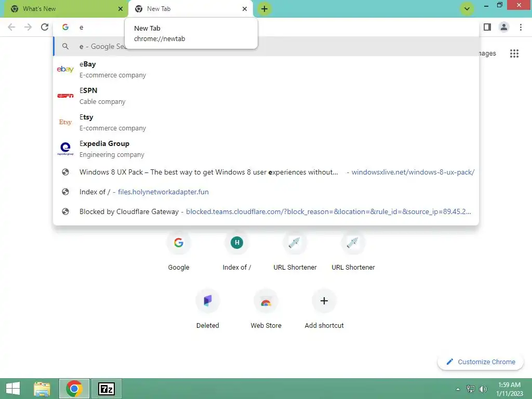This screenshot has height=399, width=532.
Task: Toggle the side panel icon
Action: [x=487, y=27]
